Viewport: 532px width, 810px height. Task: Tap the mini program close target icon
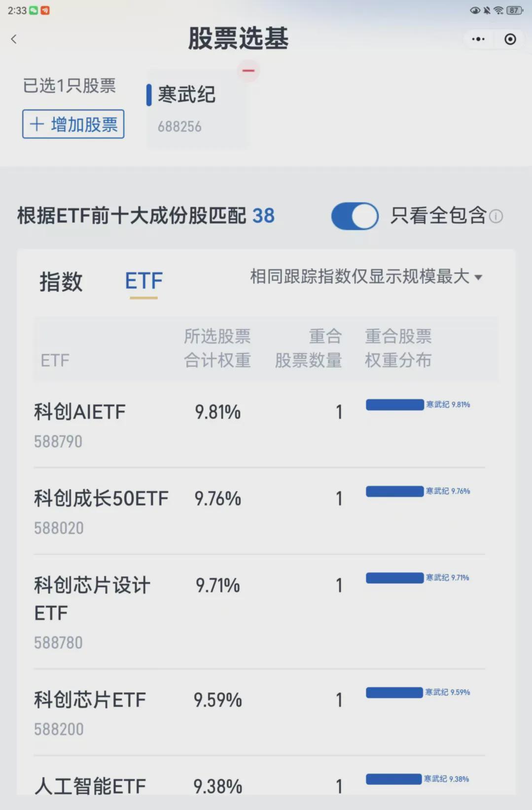click(510, 39)
